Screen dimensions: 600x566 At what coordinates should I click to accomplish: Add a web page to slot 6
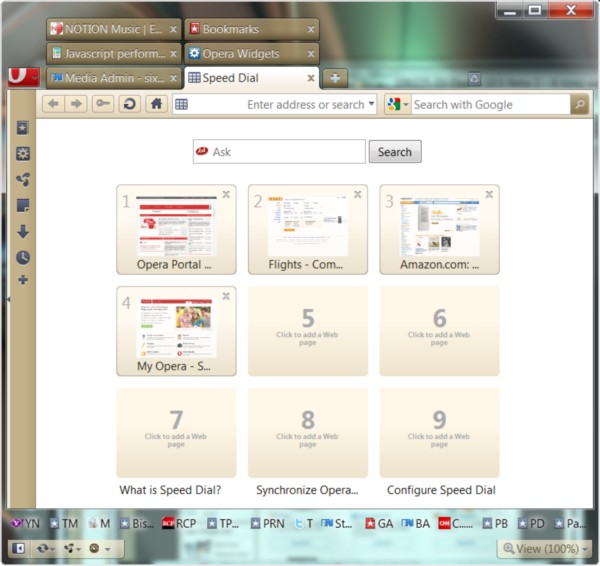(440, 331)
